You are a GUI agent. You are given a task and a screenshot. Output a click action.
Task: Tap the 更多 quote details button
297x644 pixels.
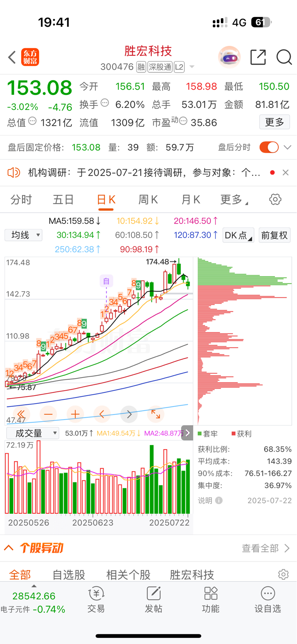(x=275, y=122)
